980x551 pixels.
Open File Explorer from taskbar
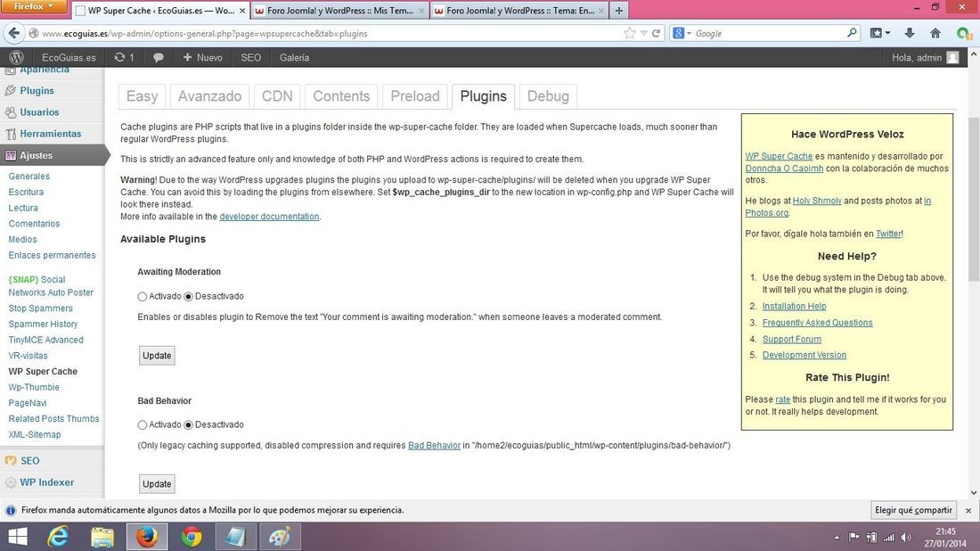click(102, 537)
